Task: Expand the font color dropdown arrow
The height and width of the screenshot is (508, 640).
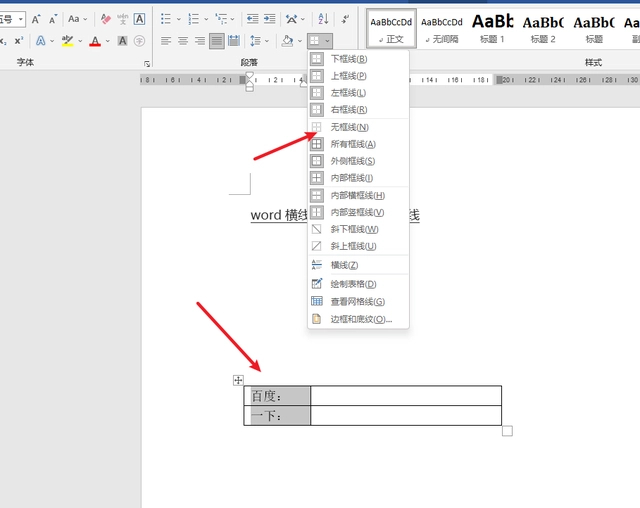Action: pyautogui.click(x=108, y=41)
